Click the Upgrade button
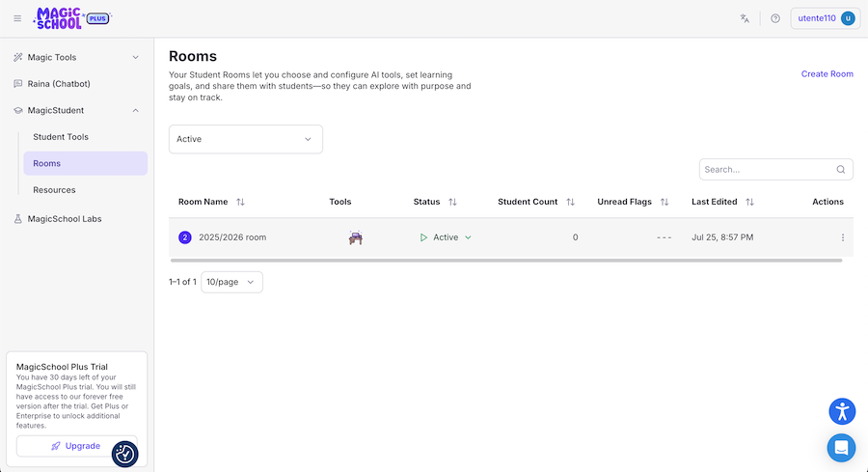 76,446
